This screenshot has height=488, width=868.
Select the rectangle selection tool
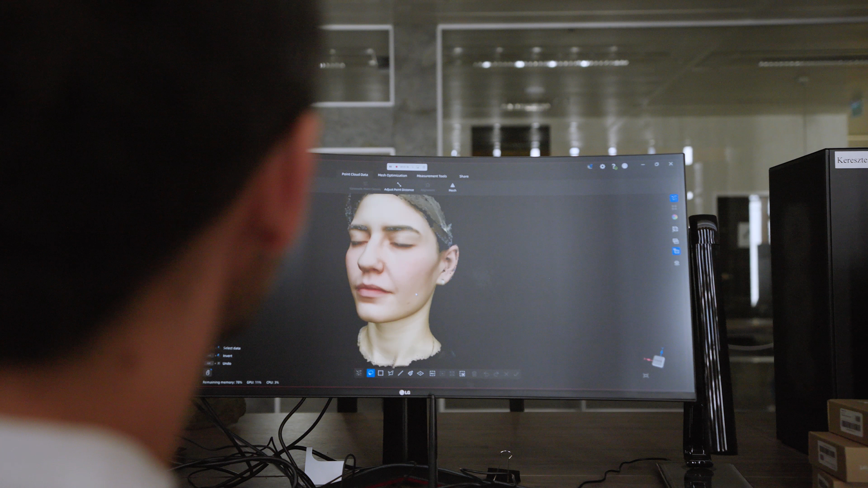click(380, 373)
